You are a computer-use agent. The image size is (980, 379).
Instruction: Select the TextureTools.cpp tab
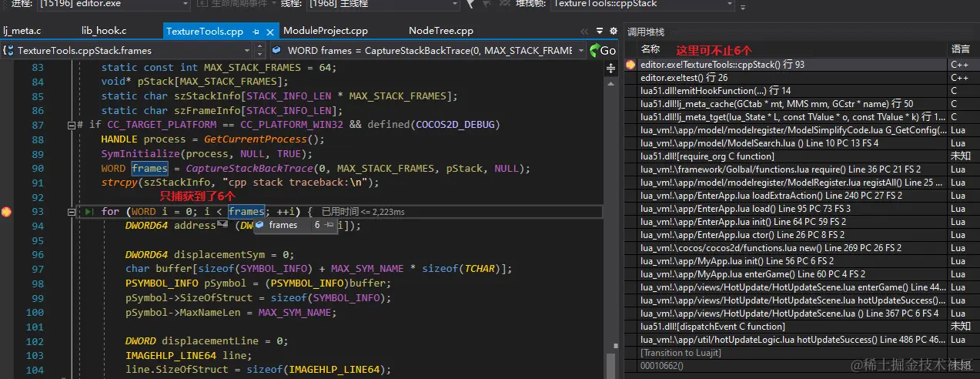coord(205,32)
